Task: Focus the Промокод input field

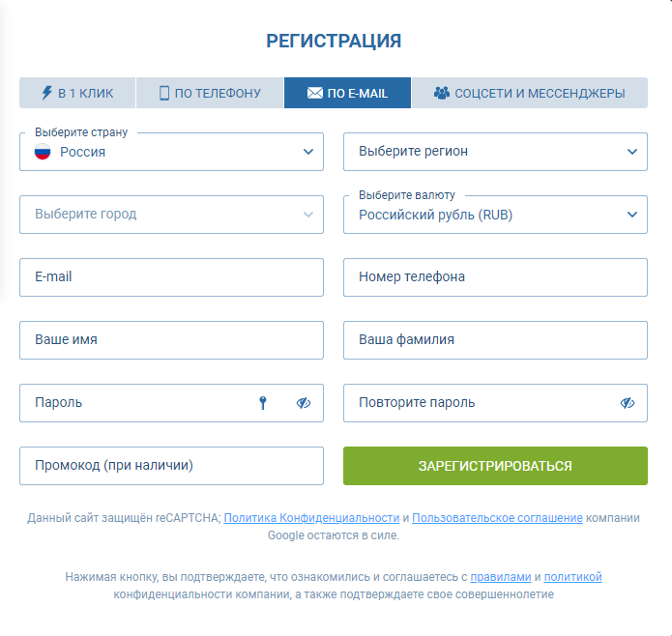Action: (171, 466)
